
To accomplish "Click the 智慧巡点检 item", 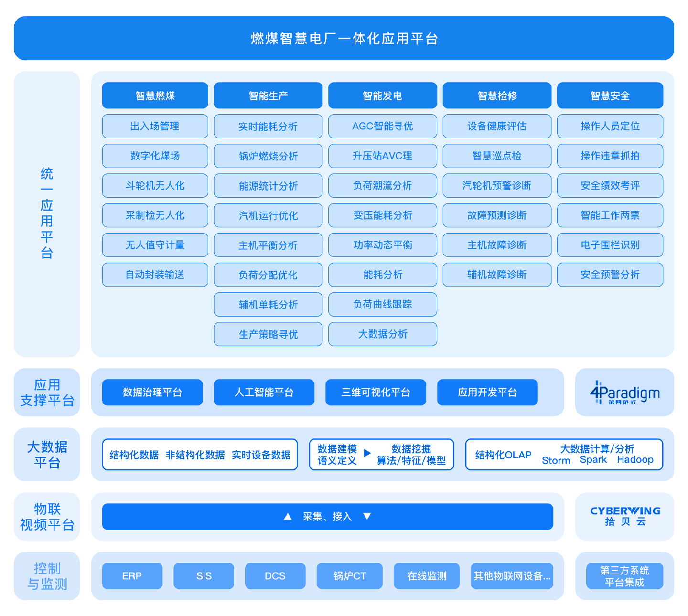I will point(497,156).
